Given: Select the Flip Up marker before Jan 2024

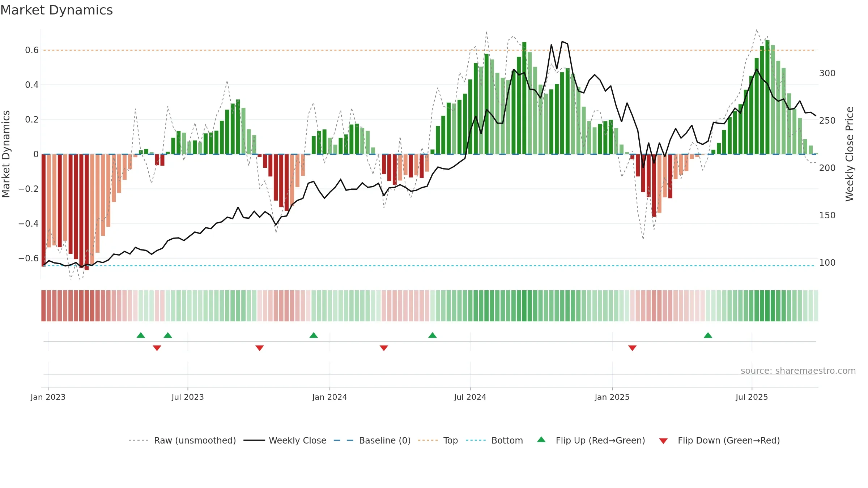Looking at the screenshot, I should click(x=314, y=335).
